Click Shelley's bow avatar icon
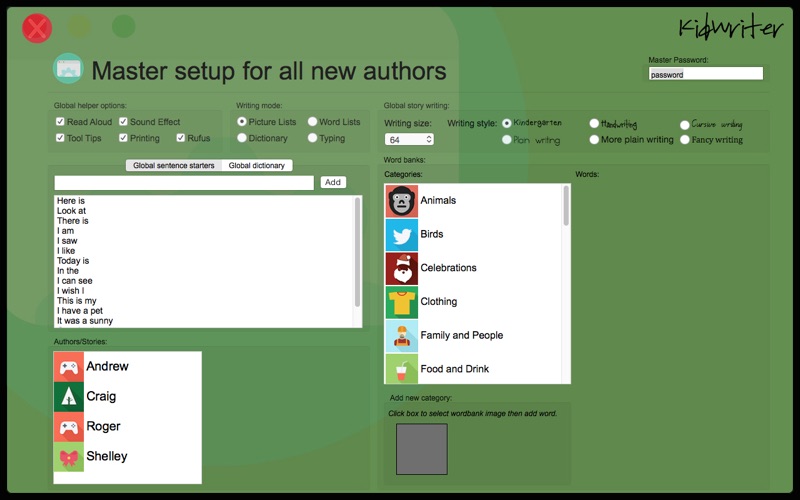 coord(68,457)
